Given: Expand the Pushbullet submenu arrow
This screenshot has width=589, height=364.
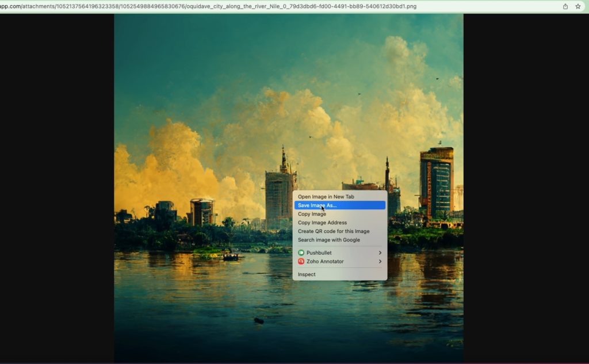Looking at the screenshot, I should coord(380,253).
